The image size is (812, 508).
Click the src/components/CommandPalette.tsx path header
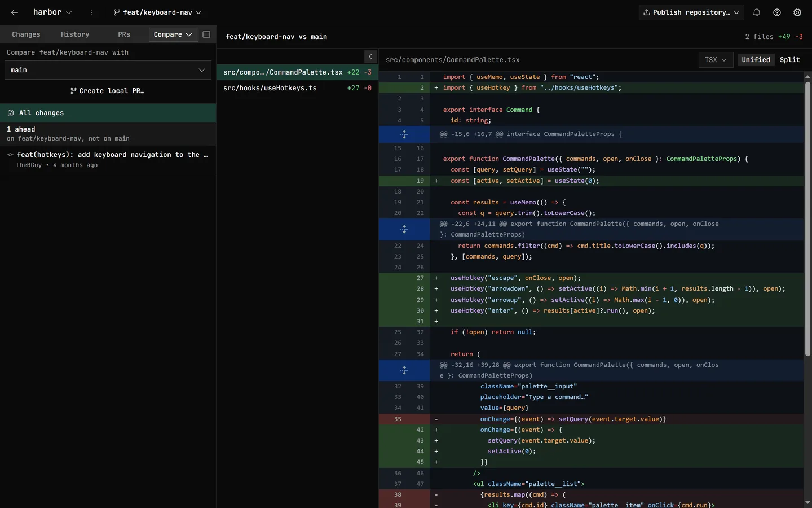(453, 60)
